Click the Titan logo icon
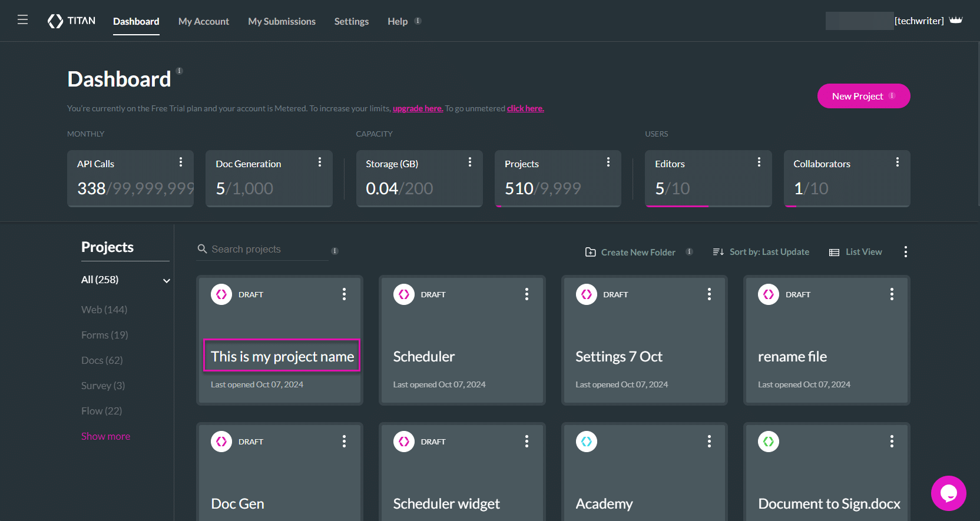The image size is (980, 521). 55,21
